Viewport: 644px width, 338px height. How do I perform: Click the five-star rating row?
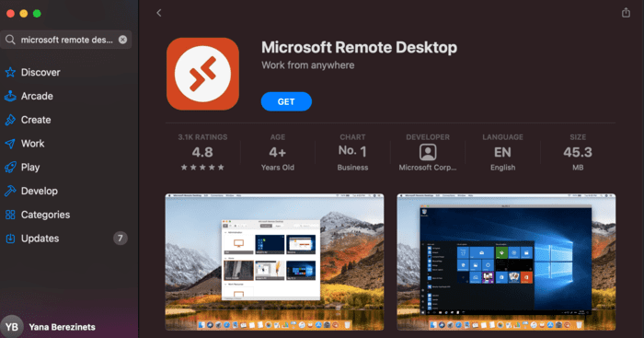(x=202, y=168)
